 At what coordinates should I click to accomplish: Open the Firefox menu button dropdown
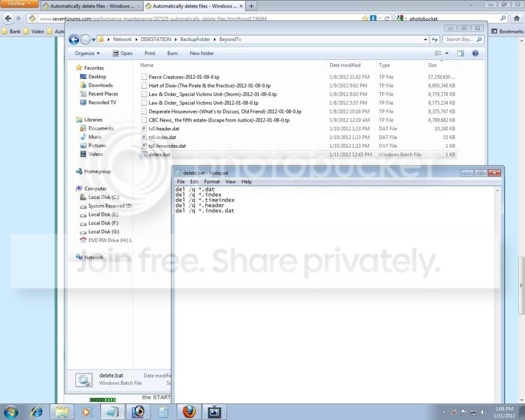pos(19,4)
